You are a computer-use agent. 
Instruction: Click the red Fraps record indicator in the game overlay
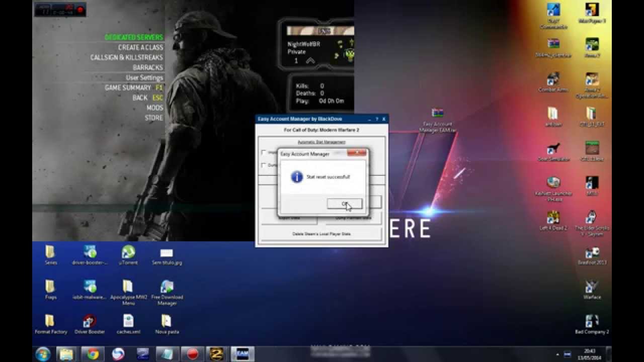tap(80, 10)
